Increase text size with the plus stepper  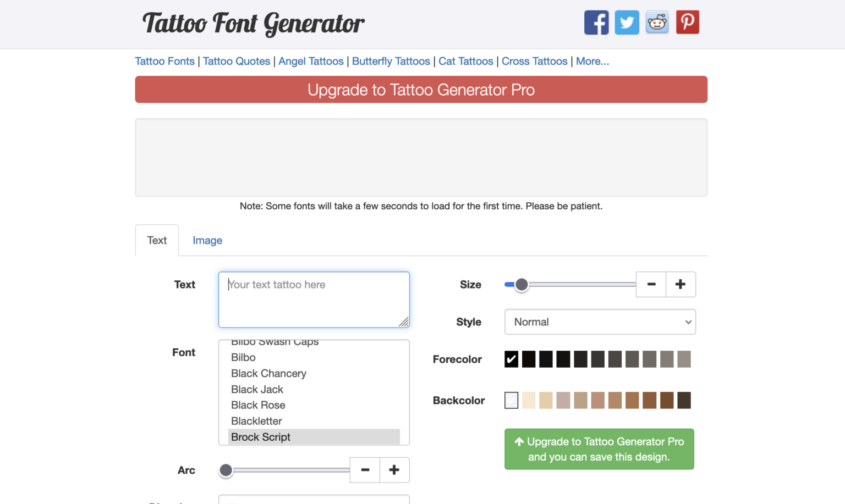point(681,284)
